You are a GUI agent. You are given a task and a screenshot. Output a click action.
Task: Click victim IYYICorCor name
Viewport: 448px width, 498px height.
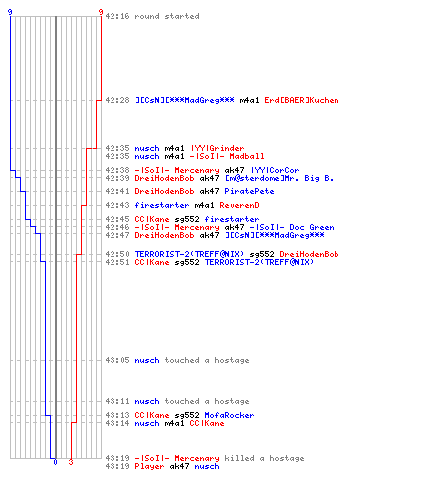(x=275, y=170)
